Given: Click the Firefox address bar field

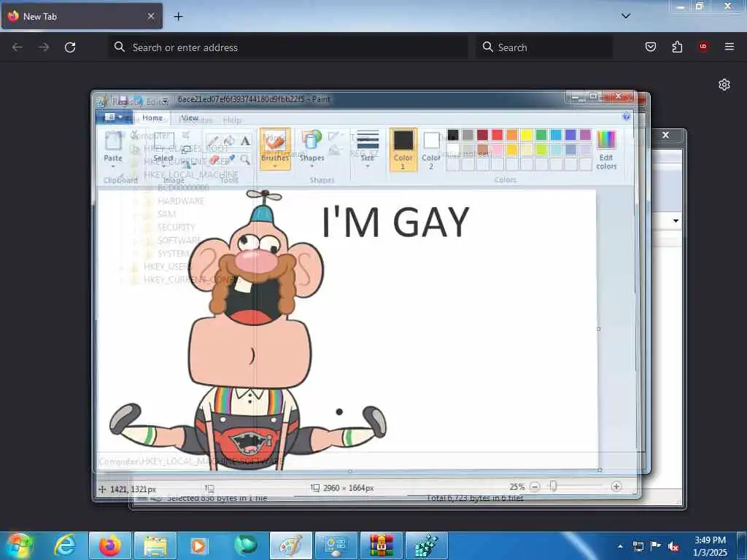Looking at the screenshot, I should point(288,47).
